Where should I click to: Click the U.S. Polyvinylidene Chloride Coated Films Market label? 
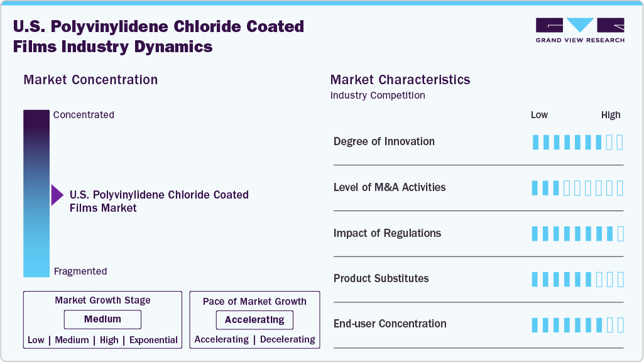(159, 201)
